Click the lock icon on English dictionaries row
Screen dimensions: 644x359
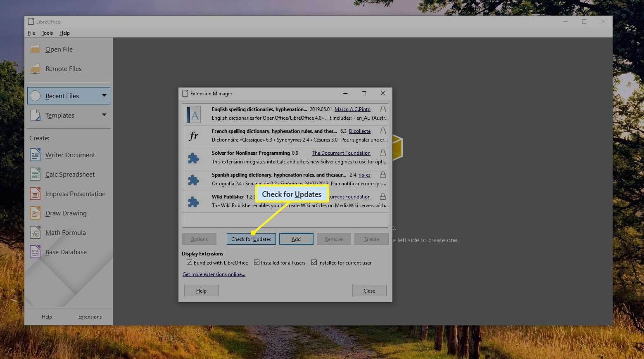(383, 109)
